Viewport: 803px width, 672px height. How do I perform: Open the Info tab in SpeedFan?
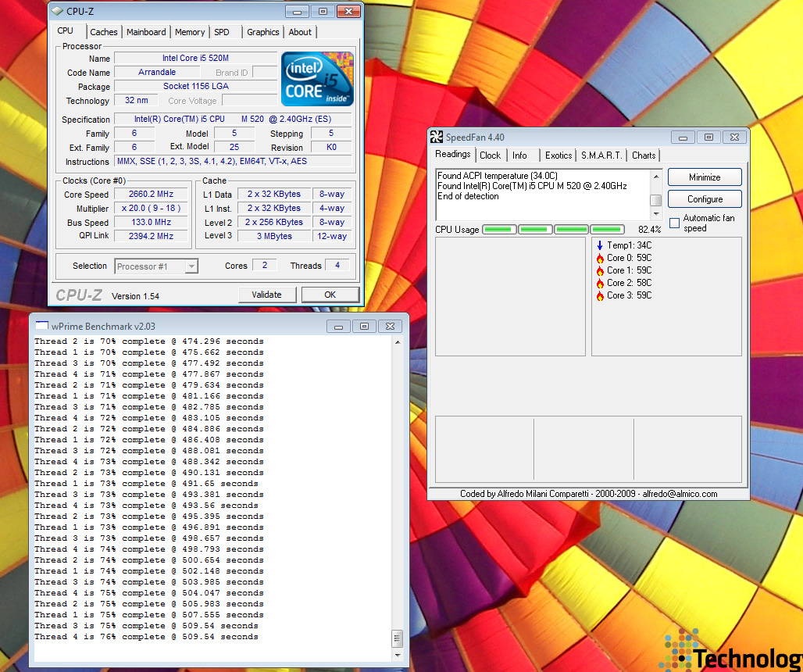(519, 155)
